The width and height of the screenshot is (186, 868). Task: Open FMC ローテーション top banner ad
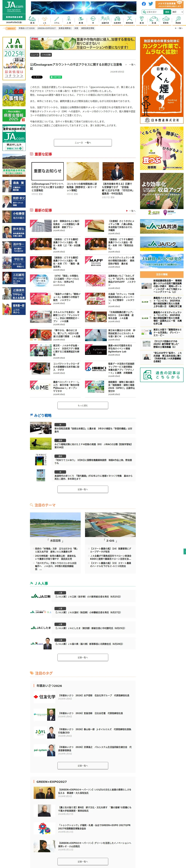click(x=83, y=43)
